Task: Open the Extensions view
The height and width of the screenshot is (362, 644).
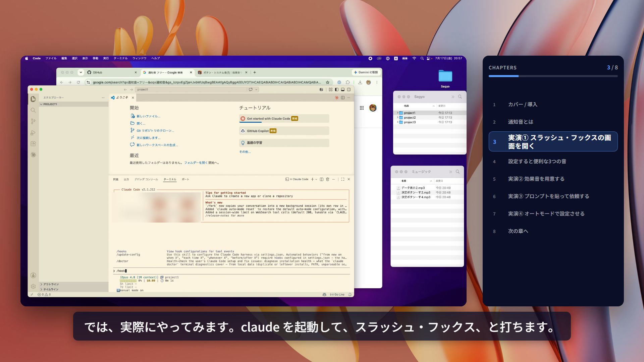Action: pyautogui.click(x=33, y=144)
